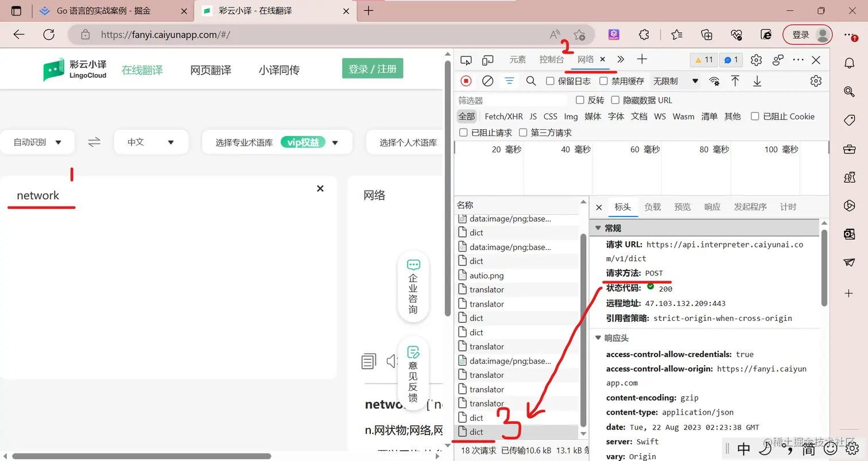Check the 第三方请求 checkbox

point(523,133)
